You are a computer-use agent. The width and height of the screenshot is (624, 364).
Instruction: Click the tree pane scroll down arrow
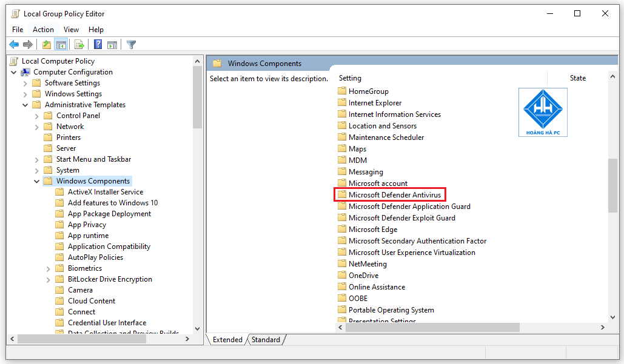pyautogui.click(x=198, y=329)
